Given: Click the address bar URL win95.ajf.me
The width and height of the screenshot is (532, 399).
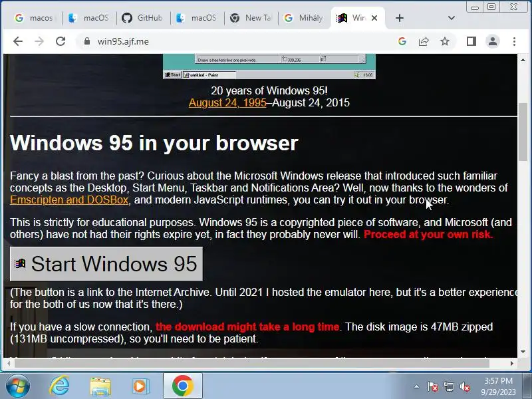Looking at the screenshot, I should pos(123,41).
